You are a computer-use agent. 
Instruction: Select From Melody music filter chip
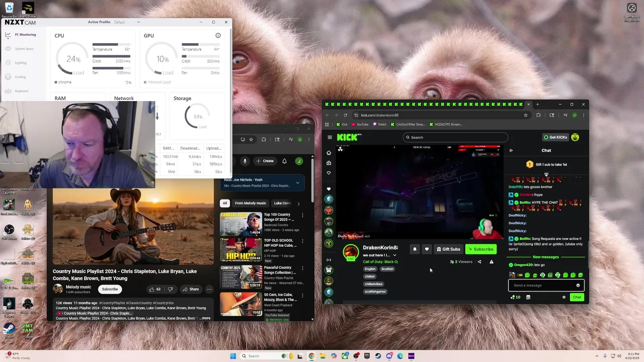pos(251,203)
